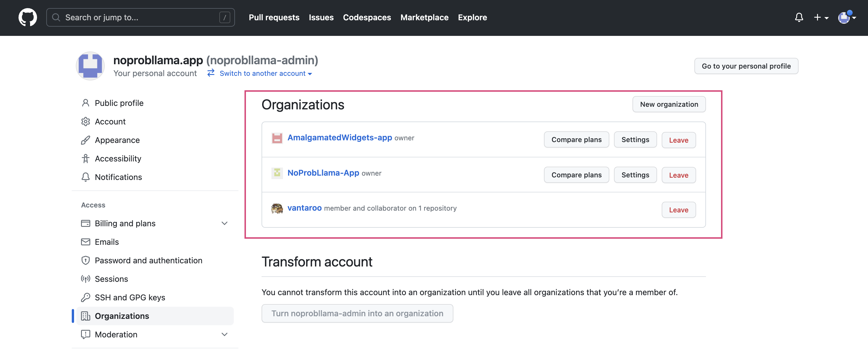Focus the Search or jump to field
The width and height of the screenshot is (868, 353).
click(x=140, y=18)
